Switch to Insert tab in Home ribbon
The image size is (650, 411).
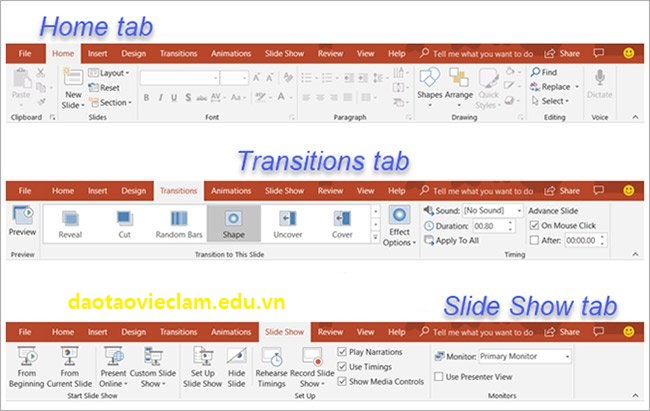tap(97, 54)
